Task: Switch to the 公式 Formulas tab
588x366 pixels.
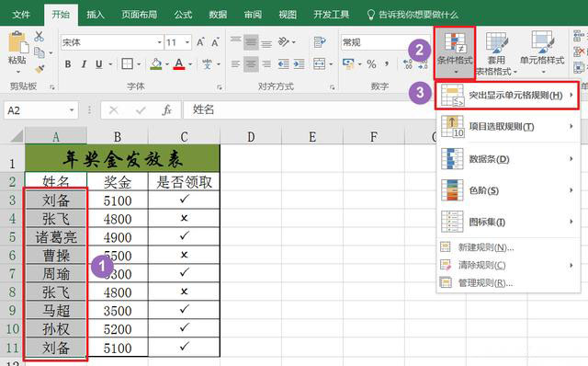Action: coord(183,15)
